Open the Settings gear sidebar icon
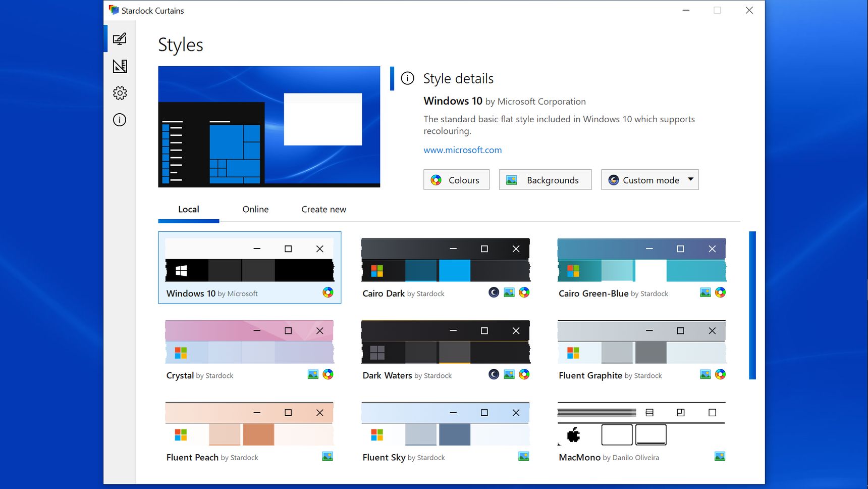 [x=120, y=93]
